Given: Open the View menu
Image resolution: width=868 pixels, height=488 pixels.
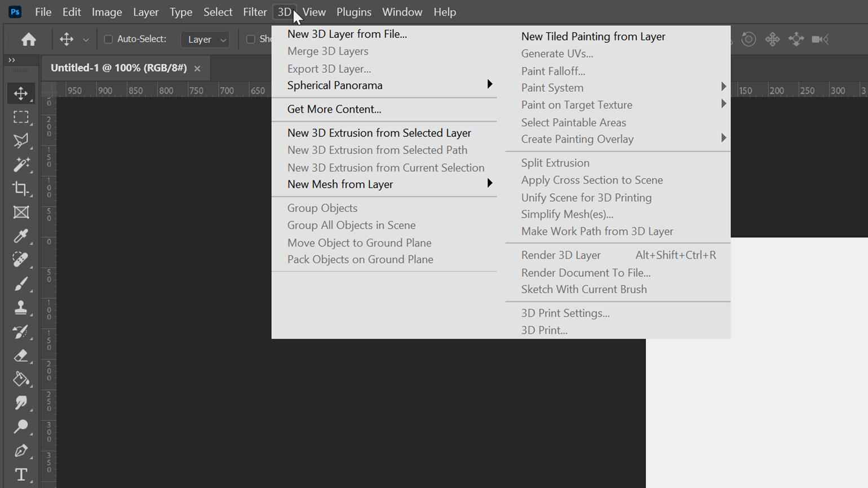Looking at the screenshot, I should pyautogui.click(x=314, y=12).
